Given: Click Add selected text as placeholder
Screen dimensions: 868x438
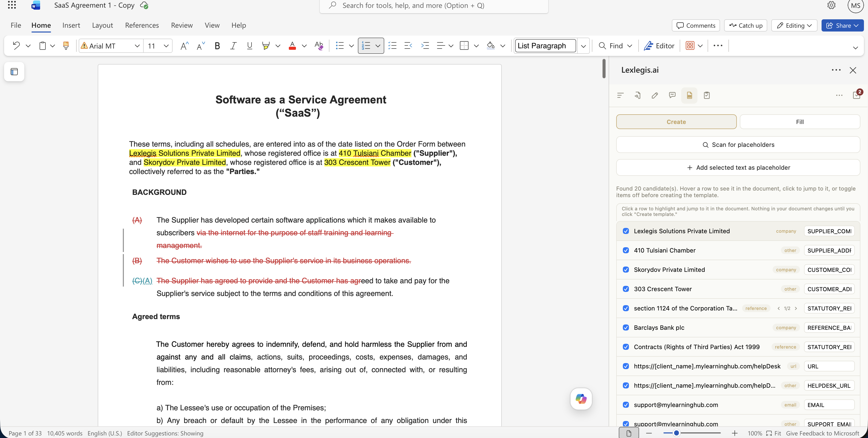Looking at the screenshot, I should point(738,168).
